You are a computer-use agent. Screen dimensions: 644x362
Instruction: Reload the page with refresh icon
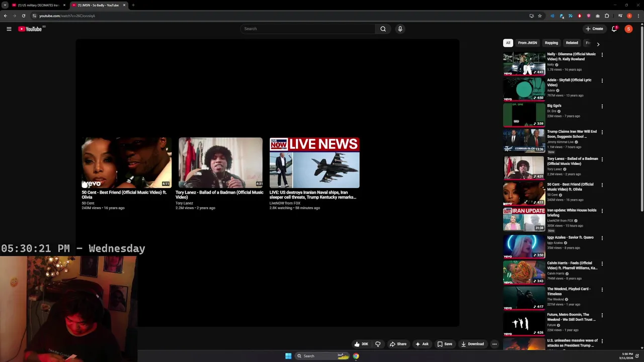click(x=23, y=16)
